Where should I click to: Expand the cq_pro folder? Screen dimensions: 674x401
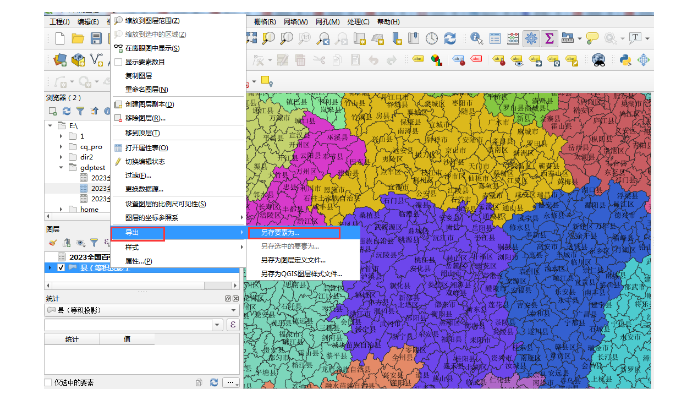61,147
